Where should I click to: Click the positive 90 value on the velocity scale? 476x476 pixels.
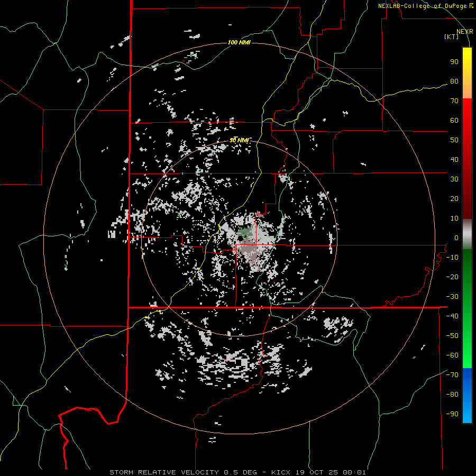pyautogui.click(x=454, y=62)
